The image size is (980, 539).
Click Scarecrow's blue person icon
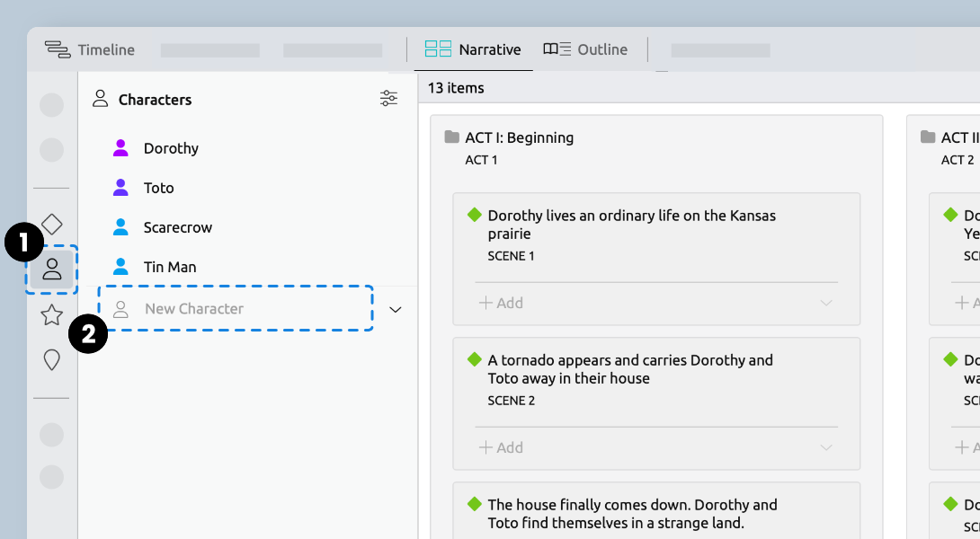120,227
